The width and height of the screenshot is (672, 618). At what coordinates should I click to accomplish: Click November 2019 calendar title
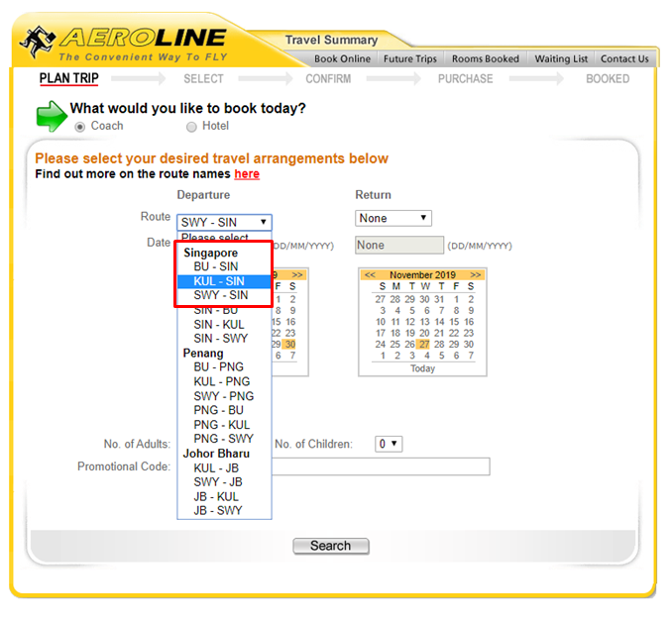click(422, 275)
